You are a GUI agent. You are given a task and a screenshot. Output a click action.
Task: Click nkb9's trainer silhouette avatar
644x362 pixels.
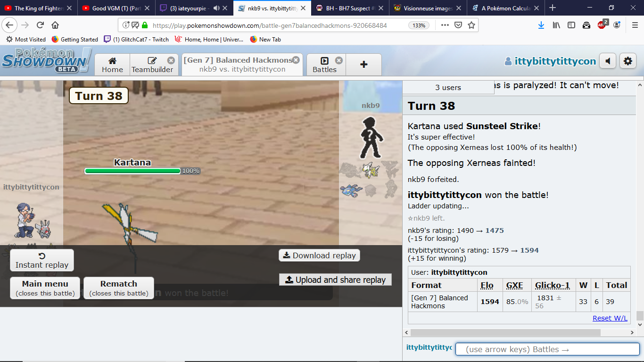point(371,138)
